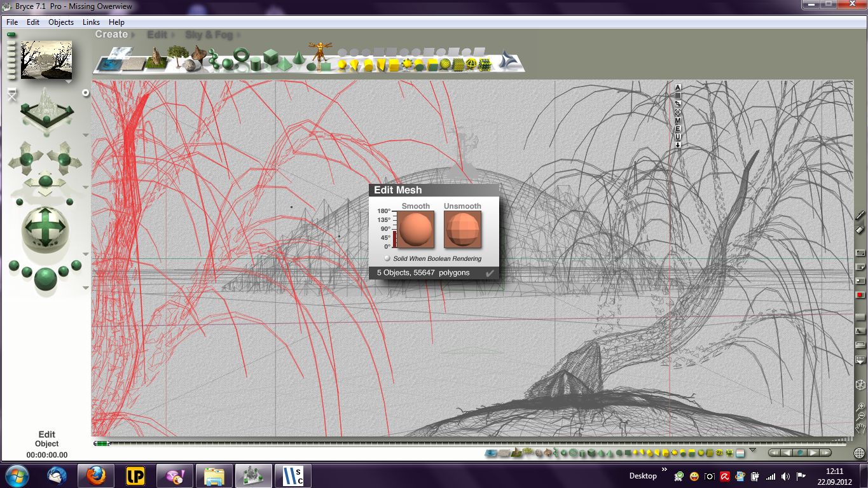Expand the nano preview options triangle
The image size is (868, 488).
click(x=67, y=81)
